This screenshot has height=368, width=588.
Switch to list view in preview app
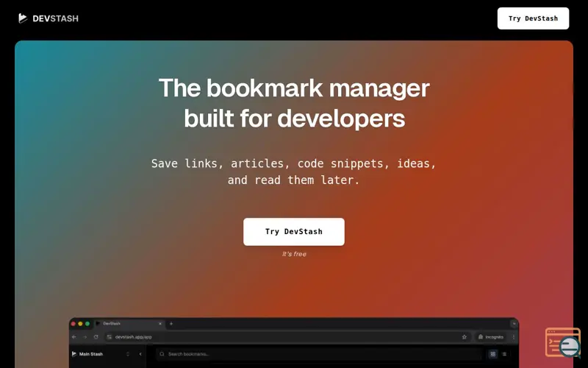tap(504, 354)
